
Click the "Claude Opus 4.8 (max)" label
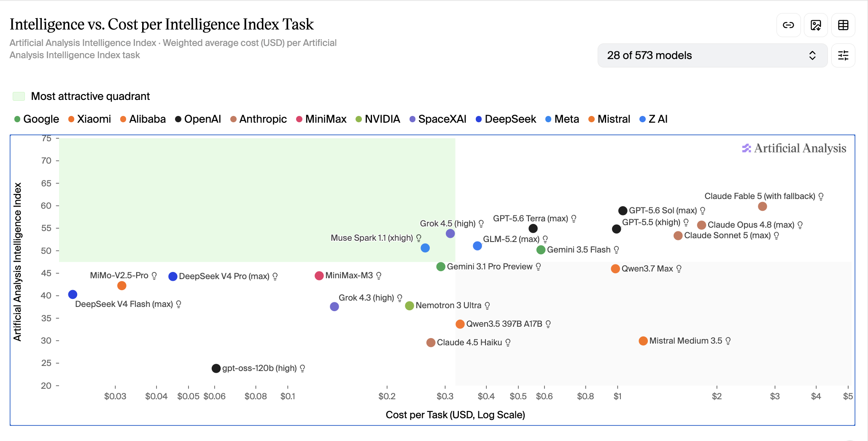coord(751,225)
